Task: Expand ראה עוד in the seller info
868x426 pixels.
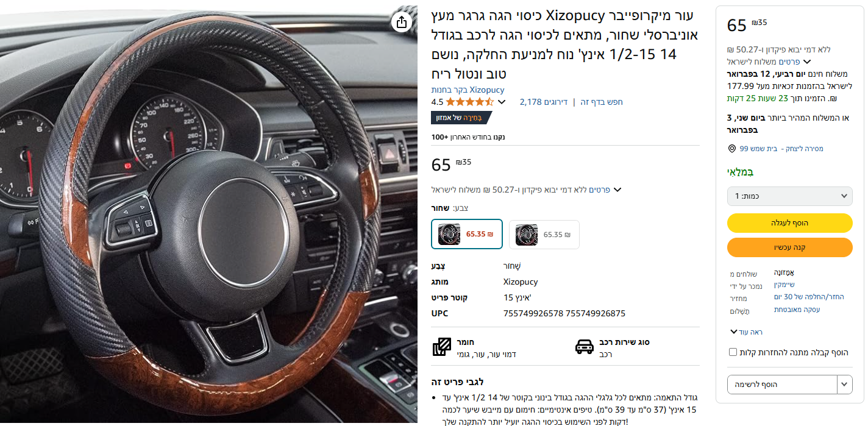Action: (x=746, y=332)
